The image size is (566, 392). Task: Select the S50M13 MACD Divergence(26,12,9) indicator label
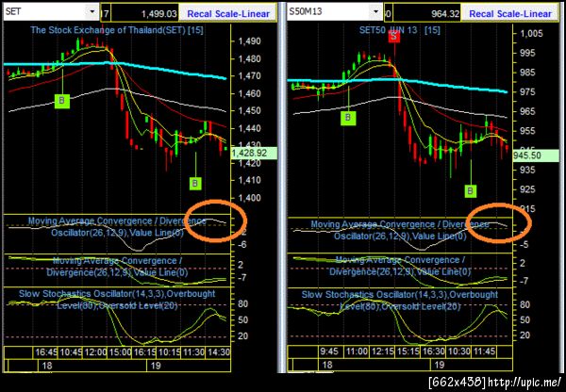point(400,266)
